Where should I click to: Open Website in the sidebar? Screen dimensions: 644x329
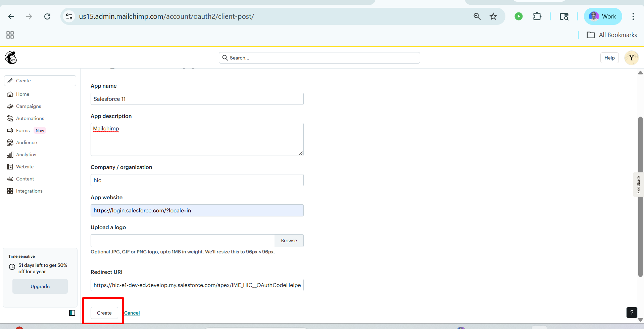[x=25, y=167]
